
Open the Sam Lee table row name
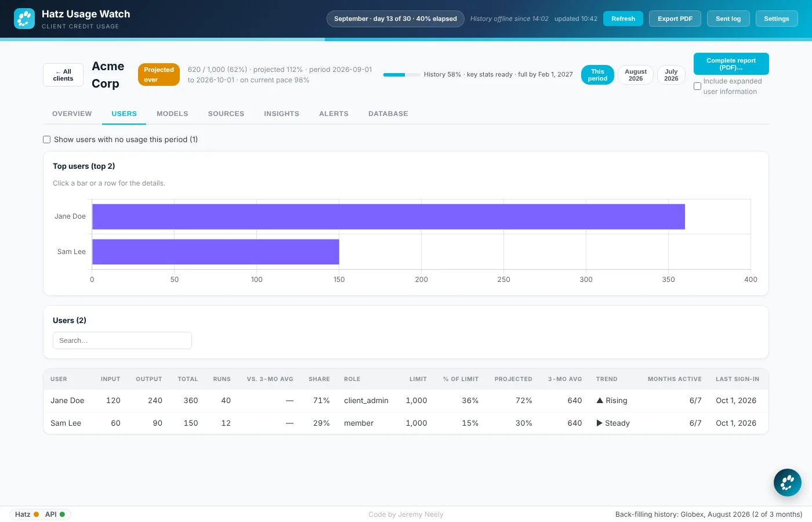[x=66, y=423]
